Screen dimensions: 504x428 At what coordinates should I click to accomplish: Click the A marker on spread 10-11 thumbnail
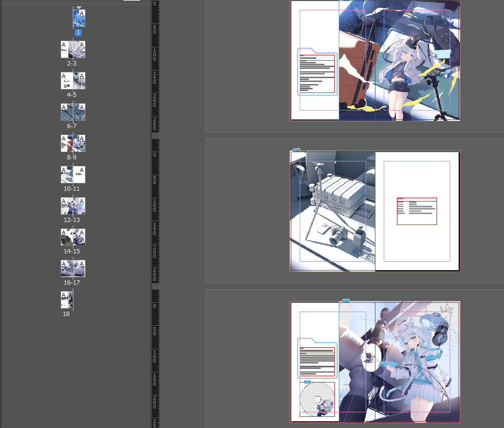pyautogui.click(x=63, y=170)
